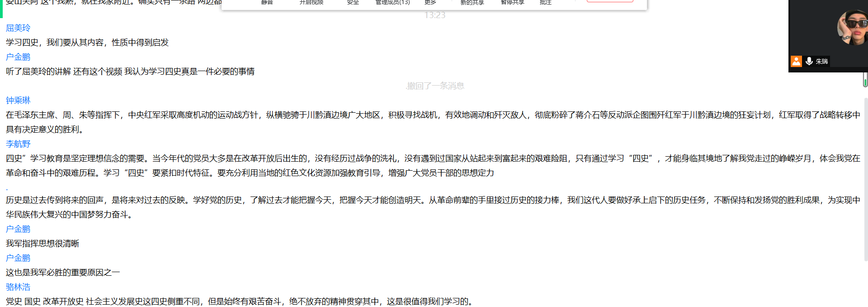Start a 新的共享 new share
The height and width of the screenshot is (307, 868).
click(x=472, y=2)
